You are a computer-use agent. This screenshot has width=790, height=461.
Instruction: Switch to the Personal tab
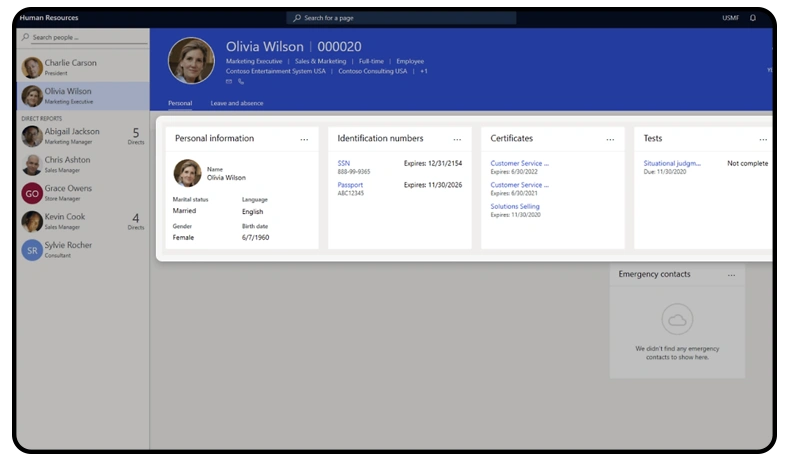pyautogui.click(x=180, y=103)
